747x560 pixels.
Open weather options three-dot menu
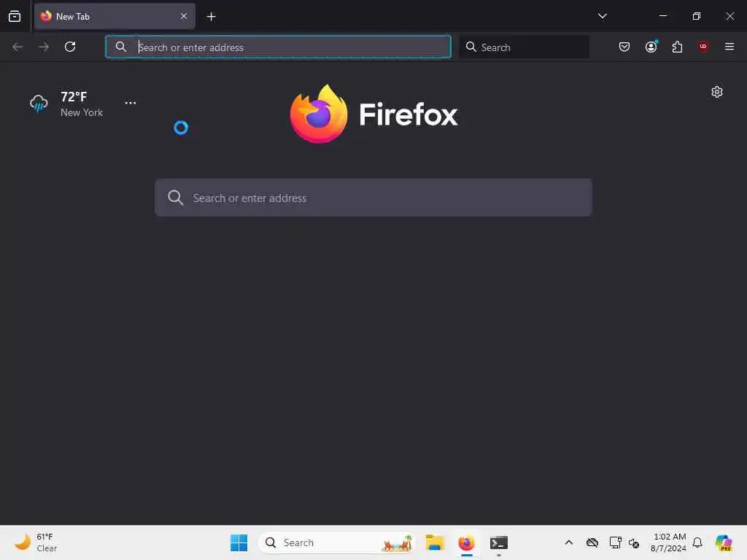(x=130, y=103)
